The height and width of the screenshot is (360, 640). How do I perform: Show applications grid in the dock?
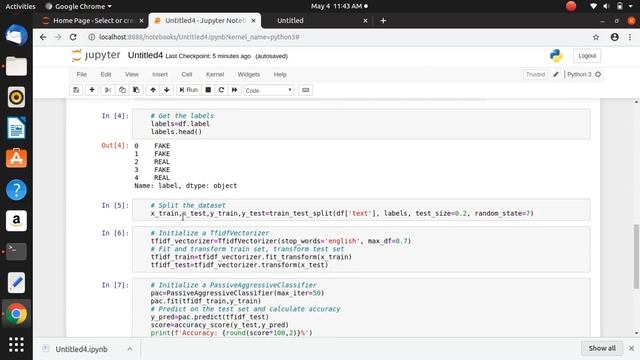[16, 344]
